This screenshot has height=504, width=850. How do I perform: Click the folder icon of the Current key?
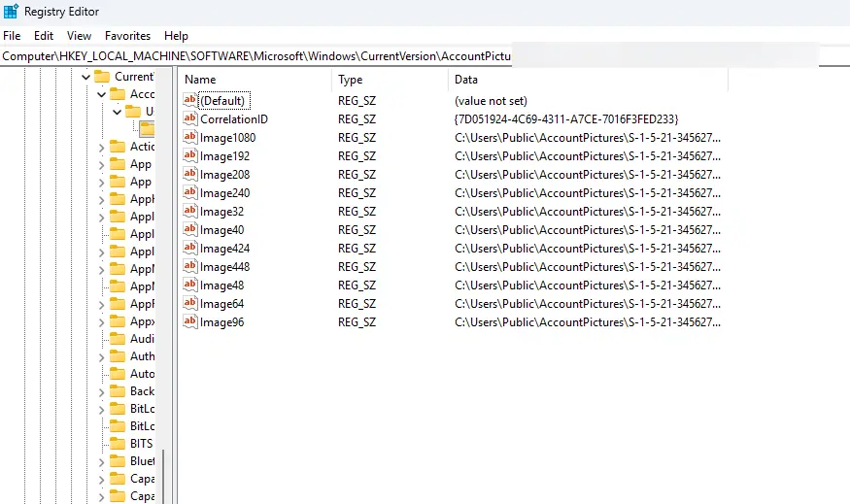pos(102,77)
